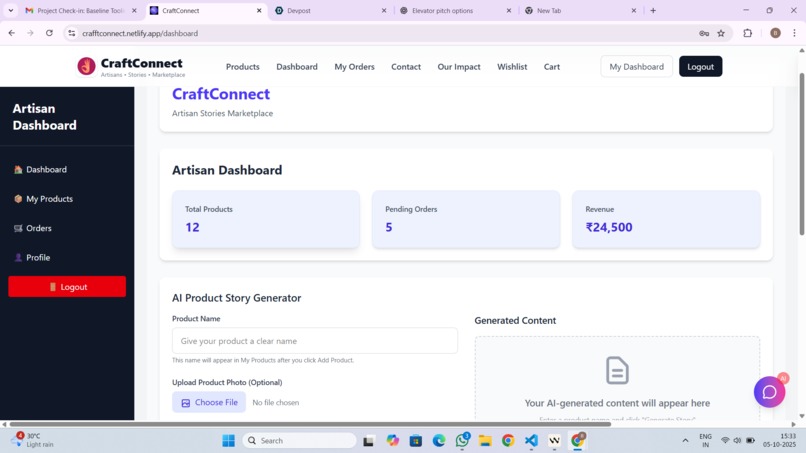
Task: Click the battery tray icon
Action: point(750,441)
